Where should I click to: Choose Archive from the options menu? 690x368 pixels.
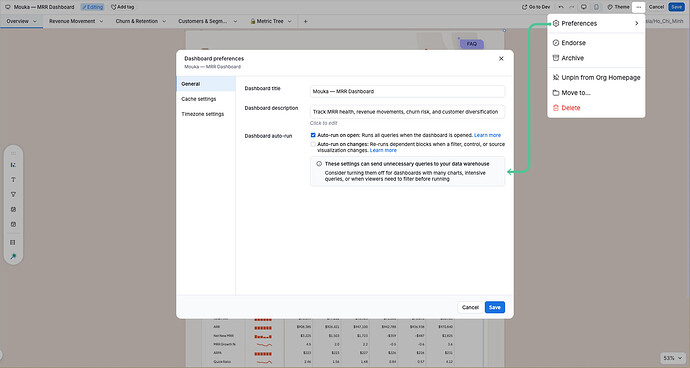[596, 58]
